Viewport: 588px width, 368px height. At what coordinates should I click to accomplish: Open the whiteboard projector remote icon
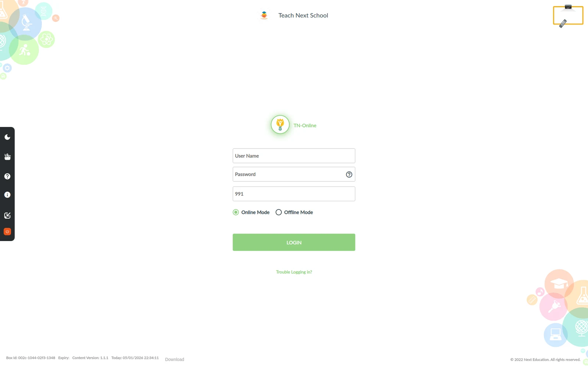(568, 16)
